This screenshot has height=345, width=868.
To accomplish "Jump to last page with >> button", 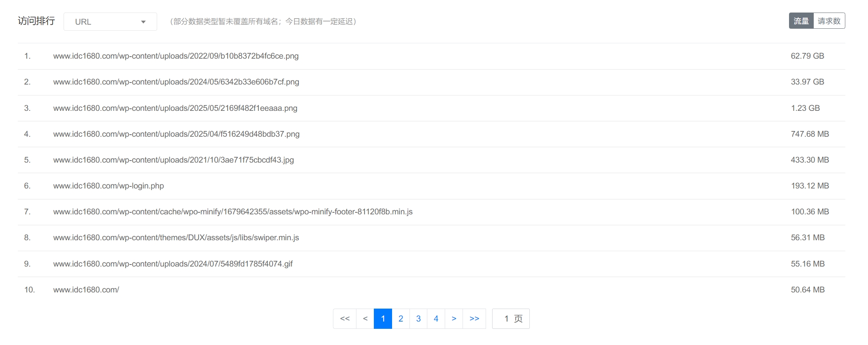I will (x=474, y=319).
